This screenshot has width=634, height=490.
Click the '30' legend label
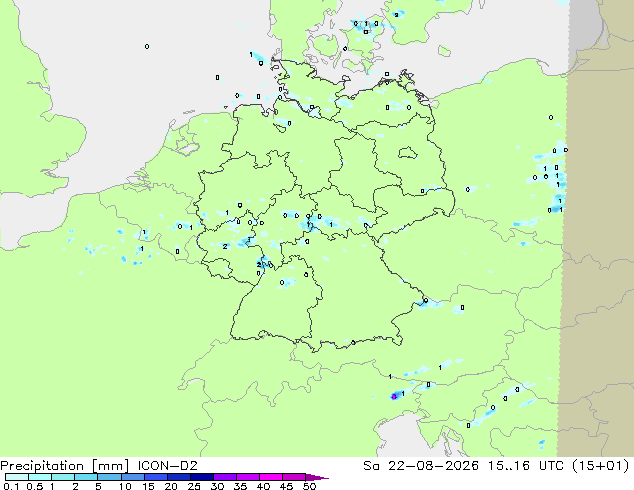(217, 486)
